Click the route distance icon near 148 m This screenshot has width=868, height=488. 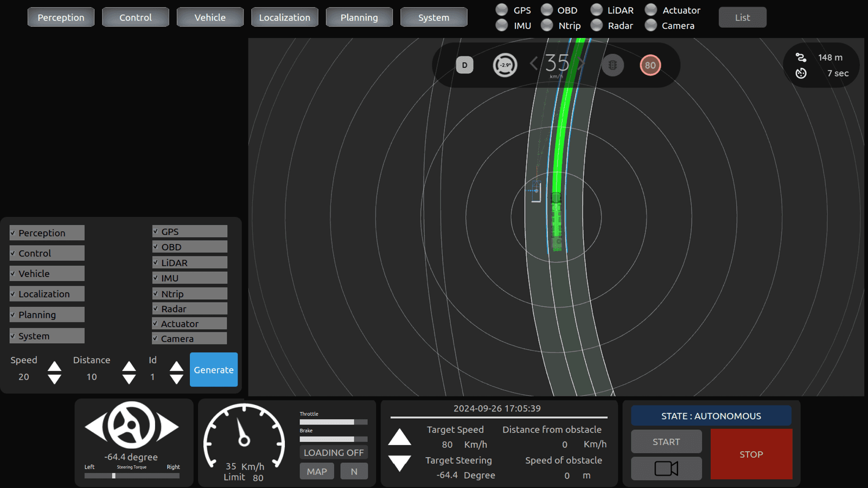(801, 57)
